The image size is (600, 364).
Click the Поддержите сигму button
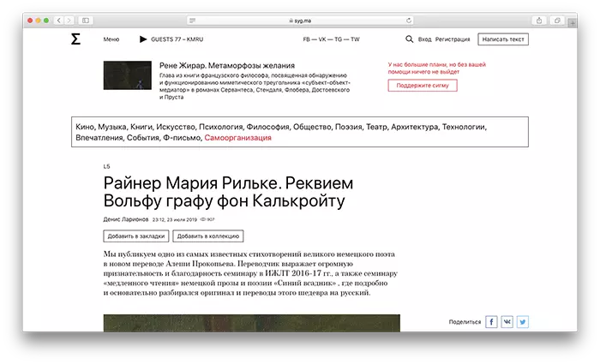click(423, 86)
